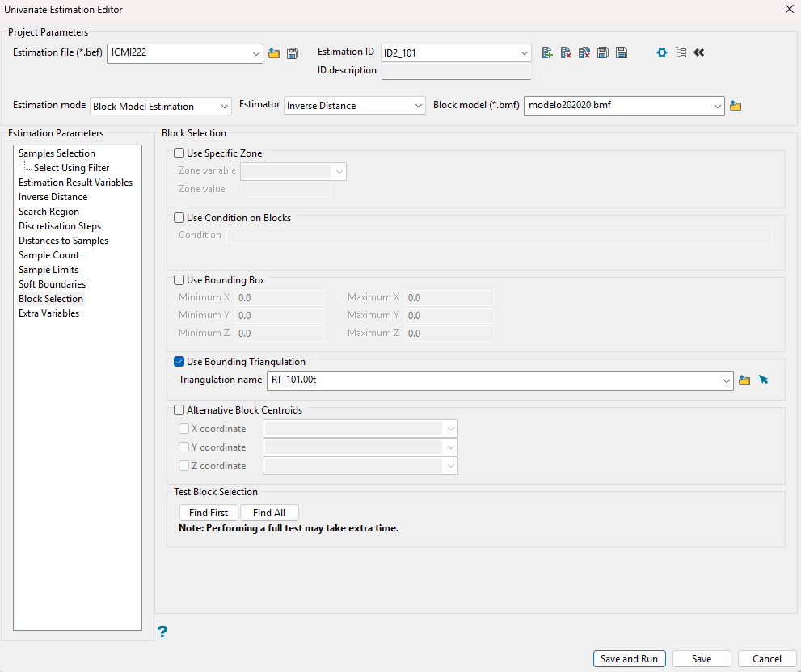Uncheck Use Bounding Triangulation

[179, 362]
